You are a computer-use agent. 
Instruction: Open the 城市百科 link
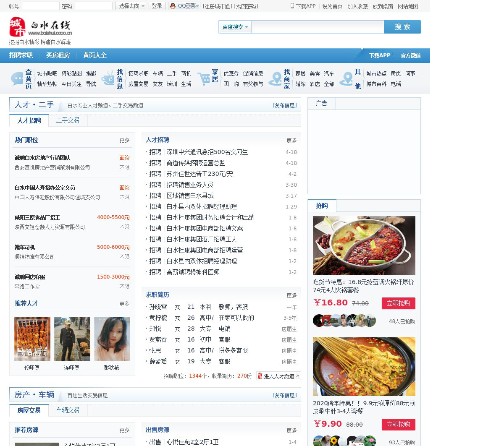376,84
